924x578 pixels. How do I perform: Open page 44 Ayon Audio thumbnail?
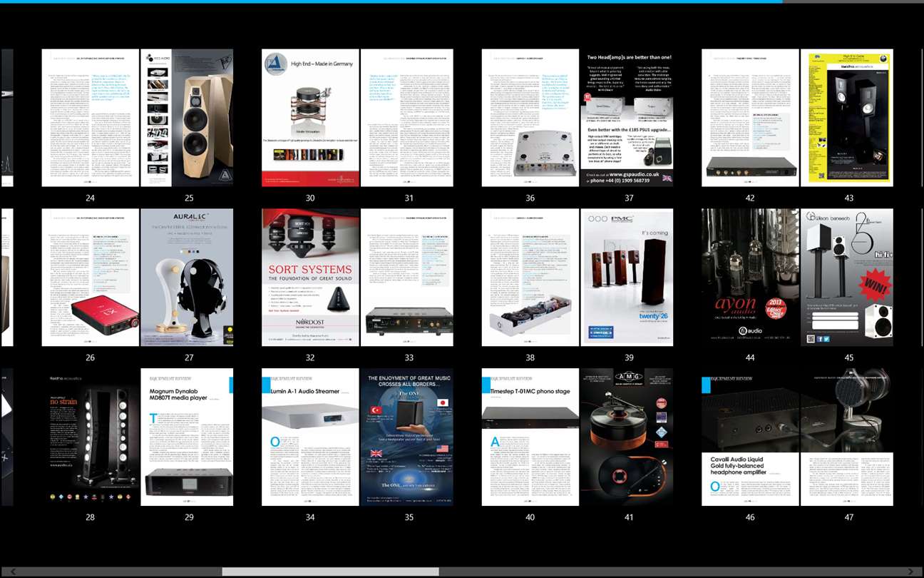point(750,278)
